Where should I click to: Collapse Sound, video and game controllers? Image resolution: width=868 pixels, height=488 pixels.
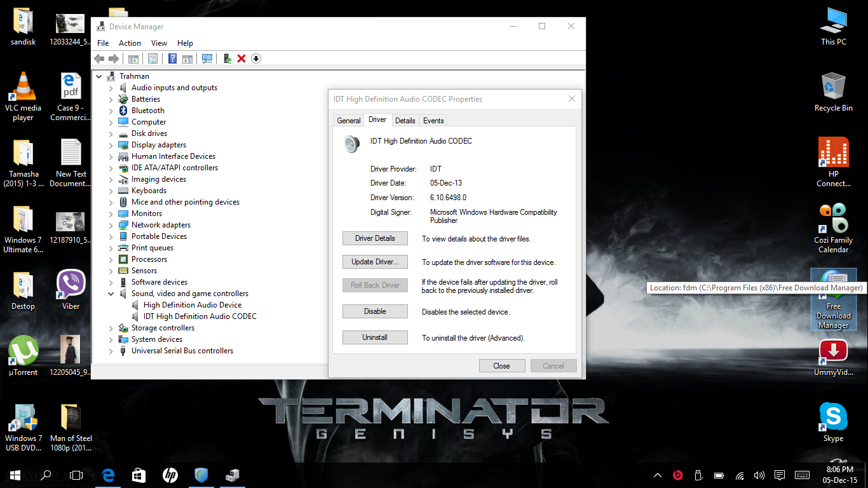tap(111, 294)
